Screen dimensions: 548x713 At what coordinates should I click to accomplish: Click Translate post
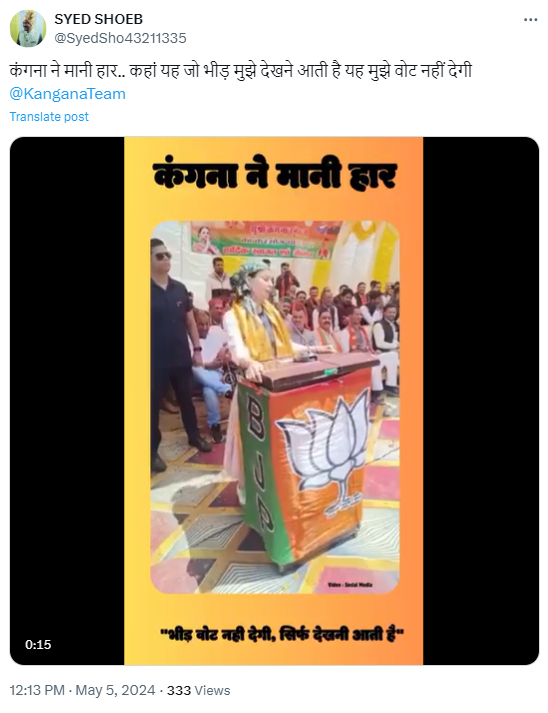pos(49,117)
